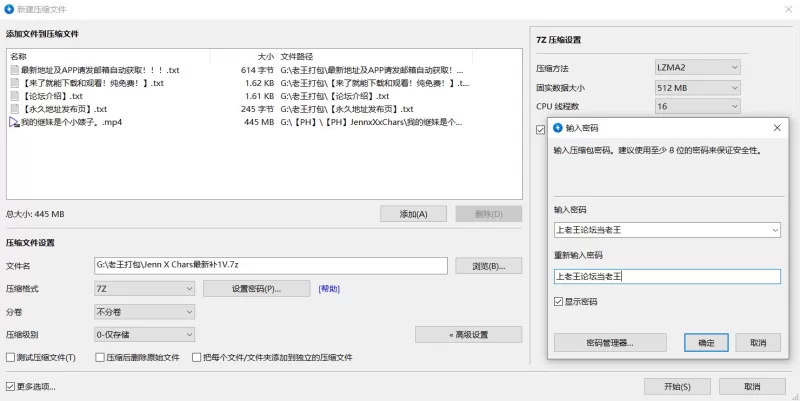Click 1.61 KB size cell
800x401 pixels.
coord(260,96)
